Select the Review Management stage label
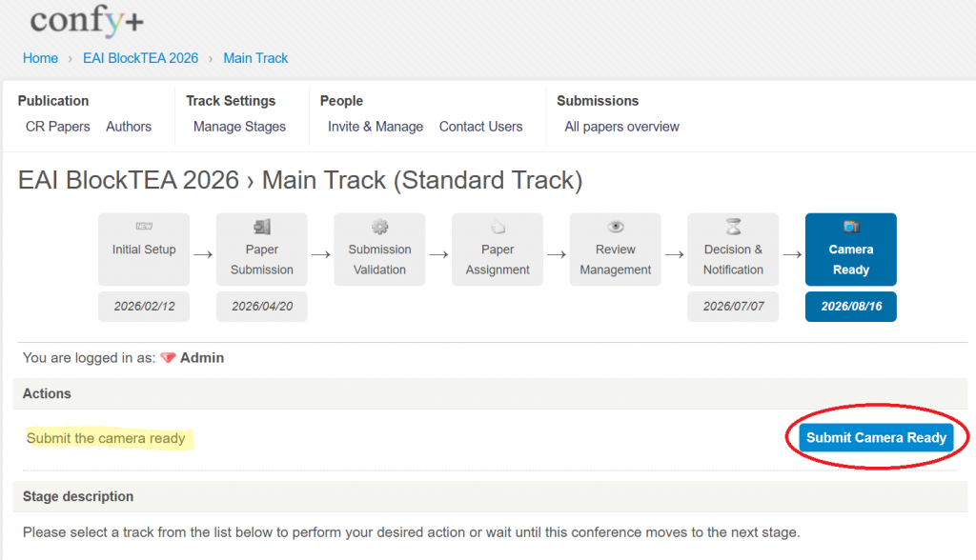 (x=616, y=259)
